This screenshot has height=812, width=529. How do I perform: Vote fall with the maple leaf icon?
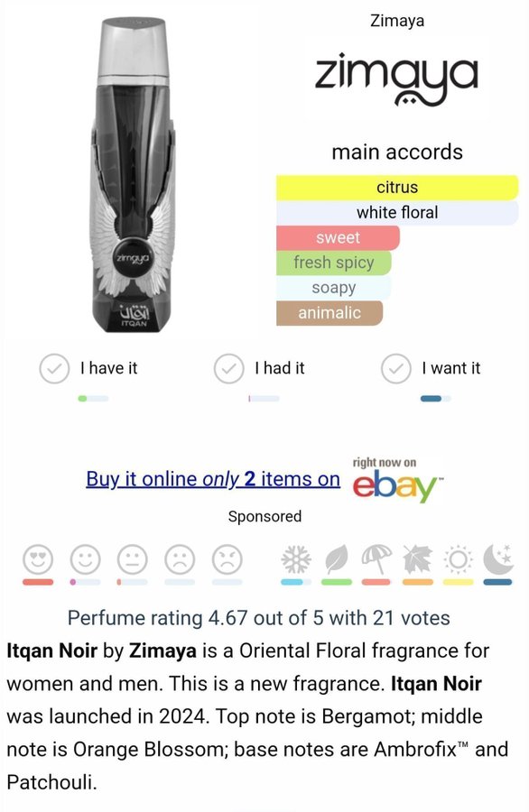coord(418,559)
